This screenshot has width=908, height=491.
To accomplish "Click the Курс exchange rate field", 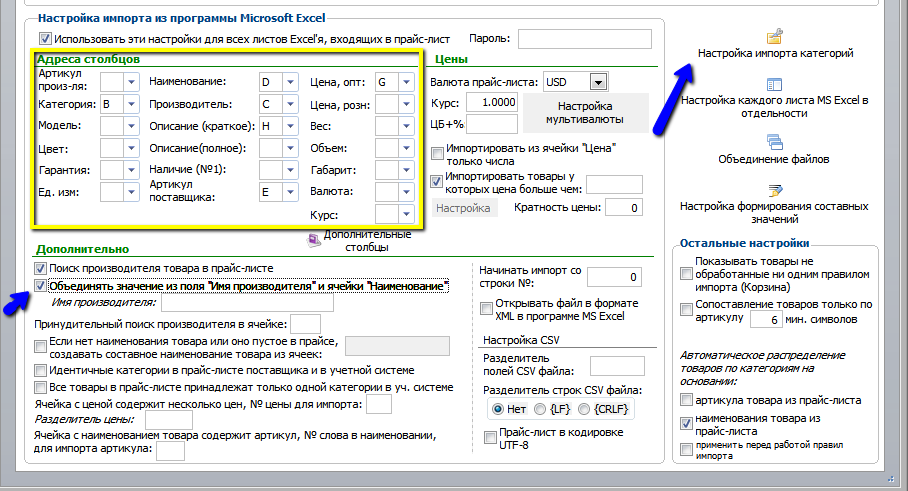I will tap(492, 102).
